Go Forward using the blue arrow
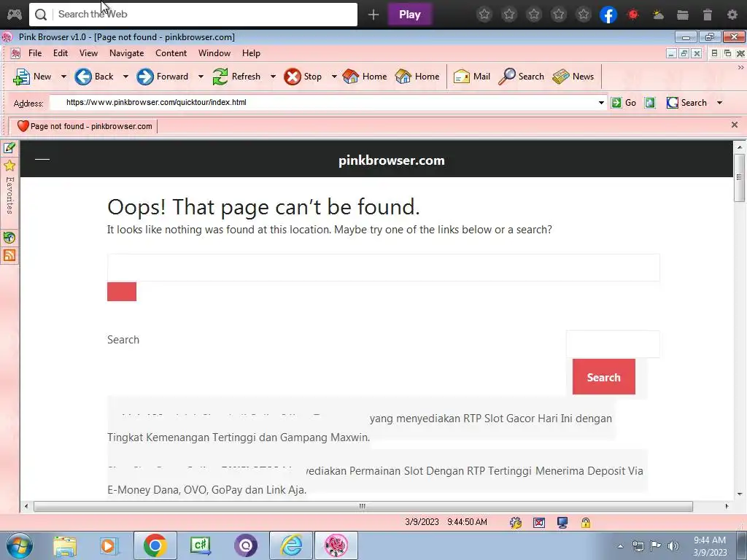The image size is (747, 560). 145,77
